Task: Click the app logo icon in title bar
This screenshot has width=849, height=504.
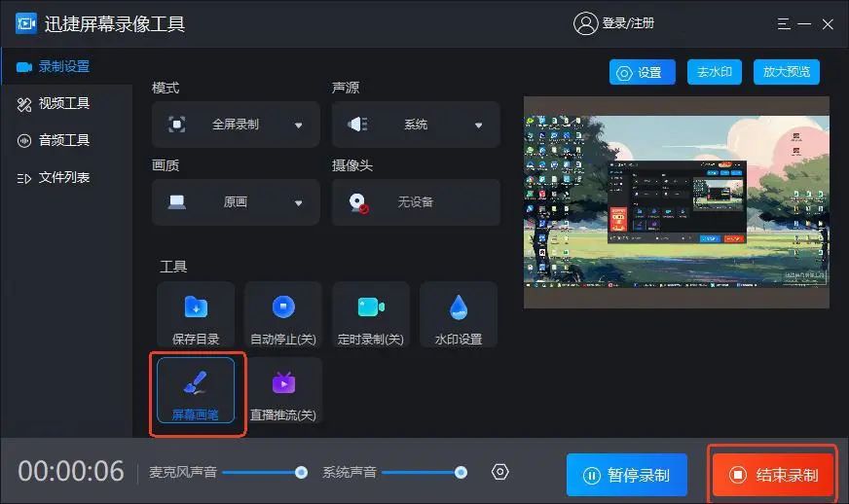Action: pos(26,23)
